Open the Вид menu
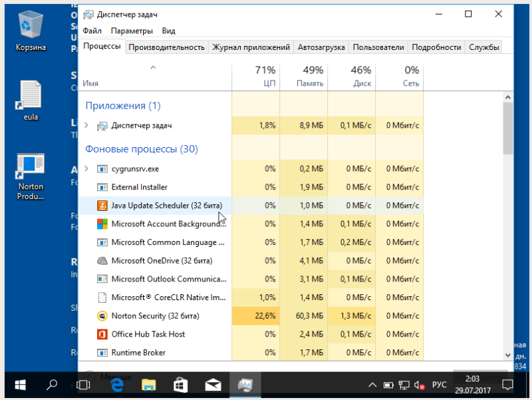The image size is (532, 400). pyautogui.click(x=168, y=31)
